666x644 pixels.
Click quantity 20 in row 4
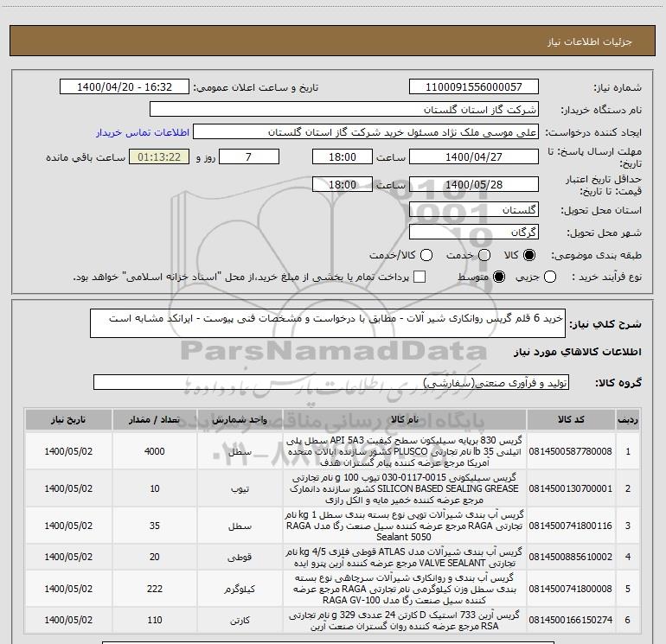[x=155, y=557]
